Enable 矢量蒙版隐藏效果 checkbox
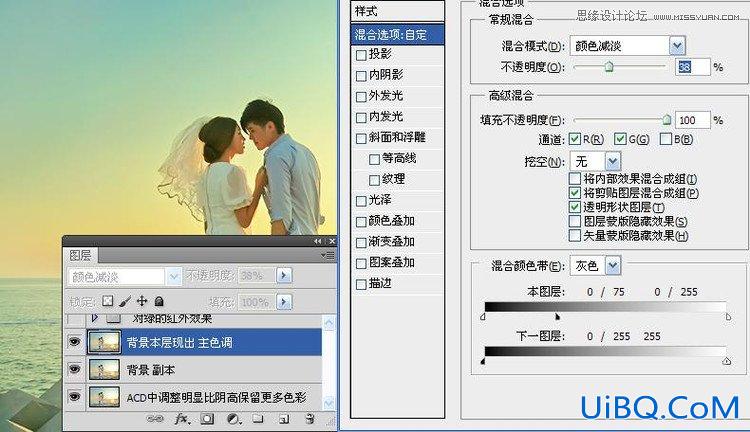Image resolution: width=750 pixels, height=432 pixels. 574,235
